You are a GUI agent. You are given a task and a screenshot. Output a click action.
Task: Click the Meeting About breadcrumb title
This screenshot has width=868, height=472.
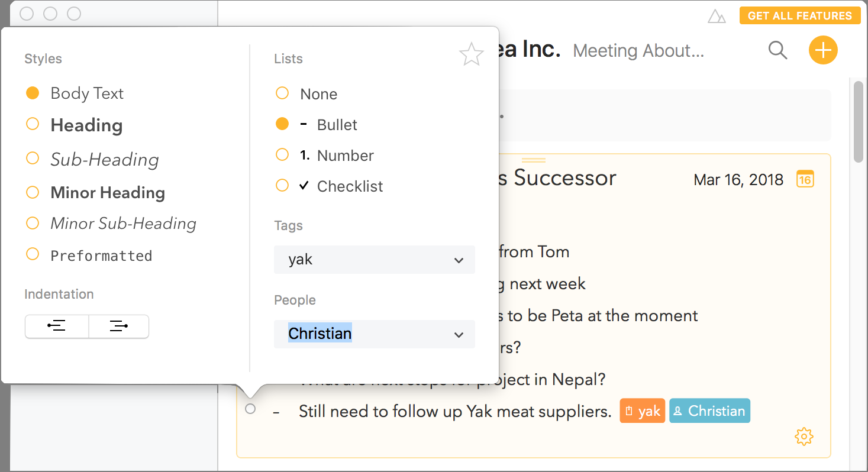638,51
